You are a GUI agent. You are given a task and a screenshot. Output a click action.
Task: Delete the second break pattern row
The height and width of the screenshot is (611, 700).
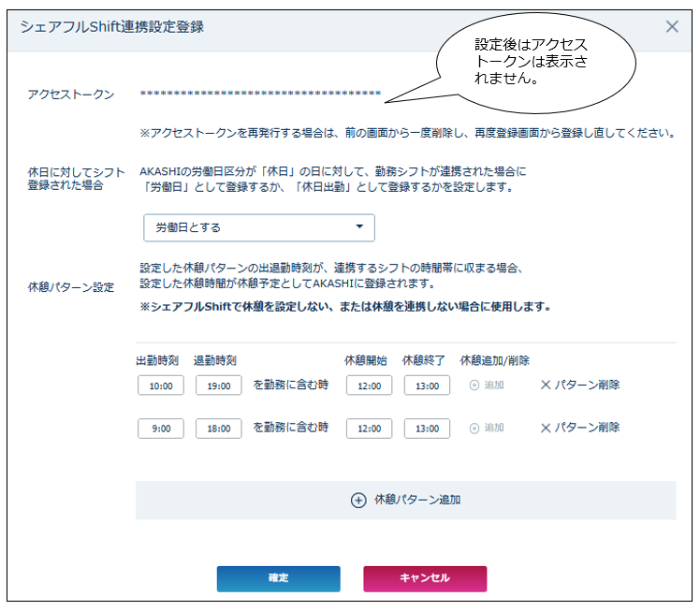(x=580, y=428)
